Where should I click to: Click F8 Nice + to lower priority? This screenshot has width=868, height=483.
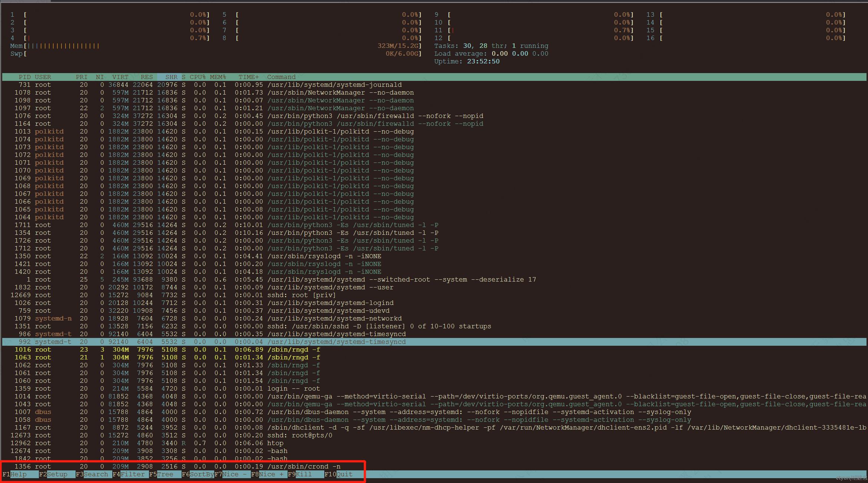269,474
